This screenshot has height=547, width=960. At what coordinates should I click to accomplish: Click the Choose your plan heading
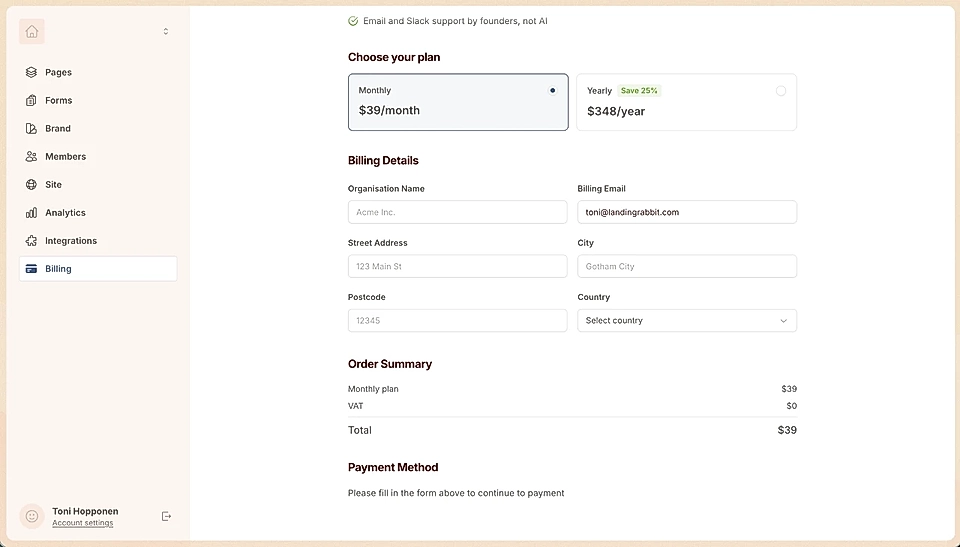[394, 57]
